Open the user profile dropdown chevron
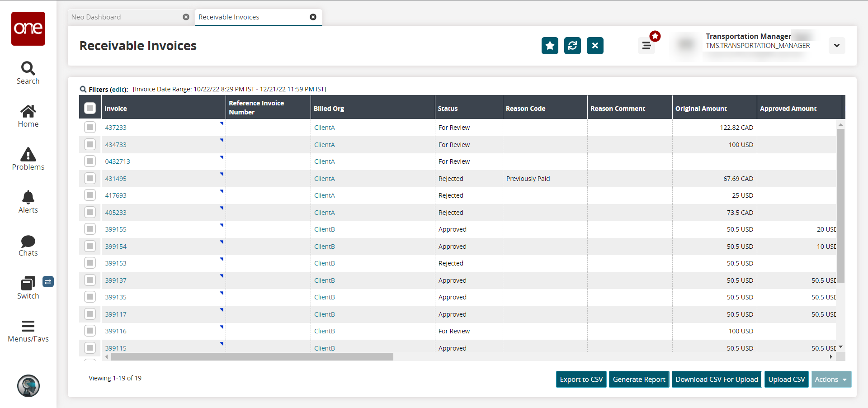Screen dimensions: 868x408 tap(836, 46)
